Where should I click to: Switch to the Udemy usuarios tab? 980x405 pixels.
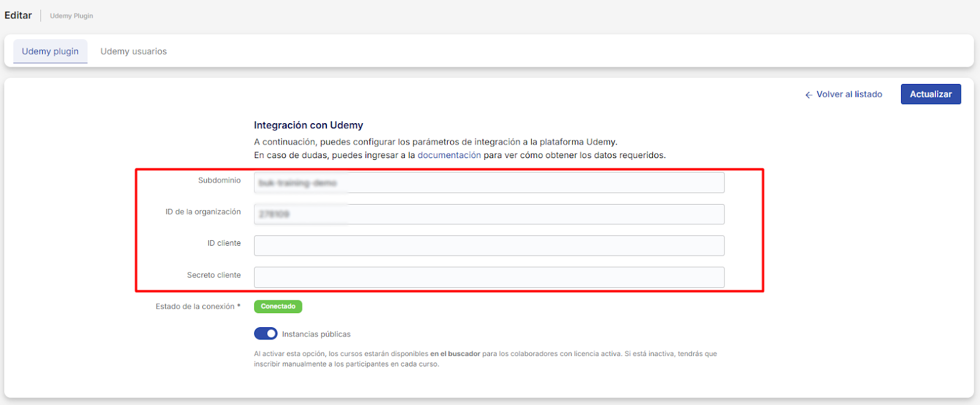click(134, 51)
